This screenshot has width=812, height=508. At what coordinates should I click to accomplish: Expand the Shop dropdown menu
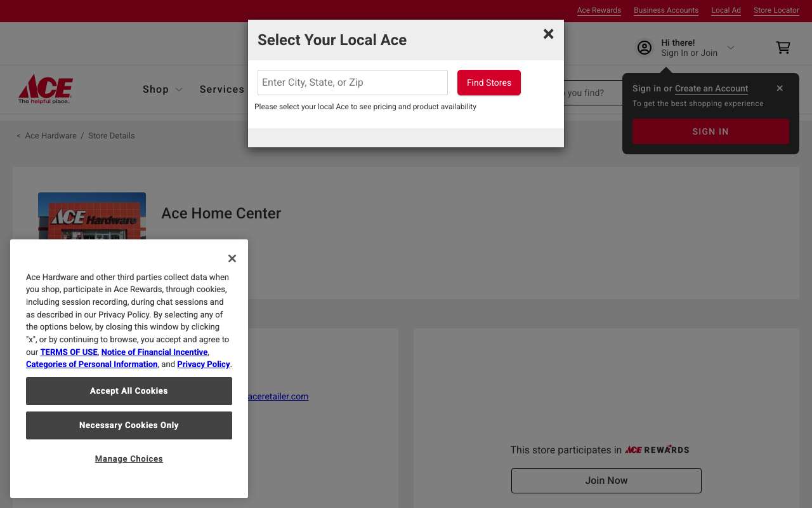[x=162, y=90]
